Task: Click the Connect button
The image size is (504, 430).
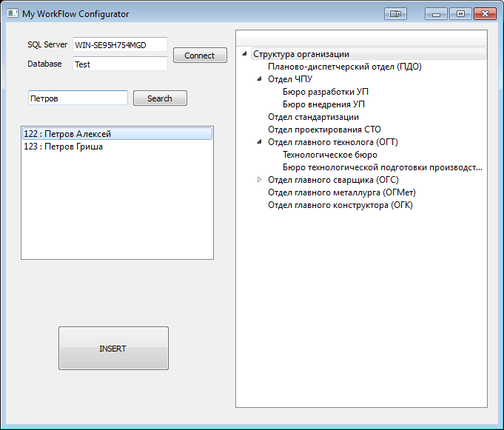Action: 200,56
